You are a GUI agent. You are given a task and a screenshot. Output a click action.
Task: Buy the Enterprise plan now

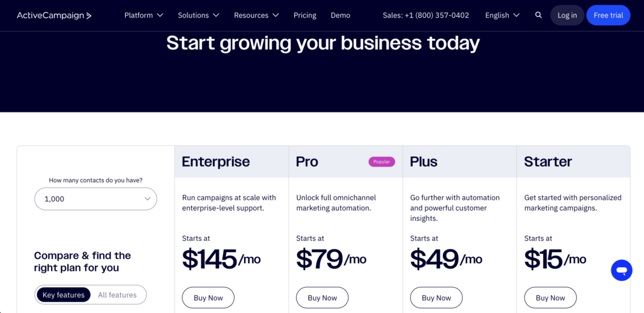click(x=208, y=298)
